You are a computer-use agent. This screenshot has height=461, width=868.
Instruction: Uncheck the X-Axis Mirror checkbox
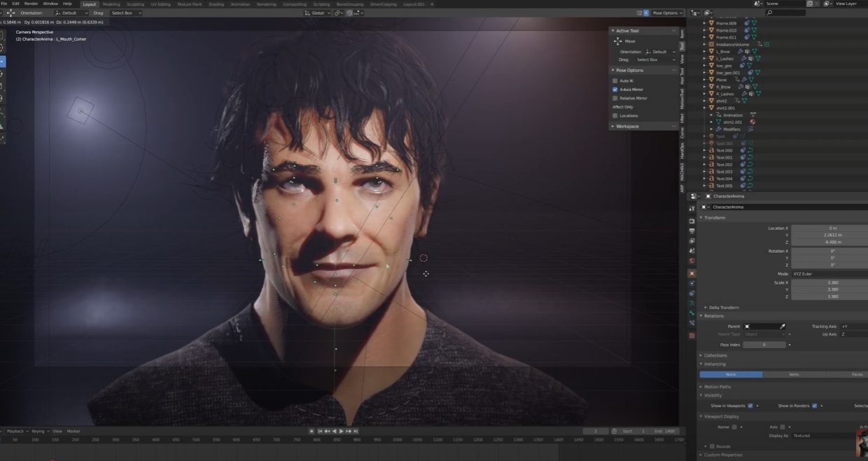615,90
